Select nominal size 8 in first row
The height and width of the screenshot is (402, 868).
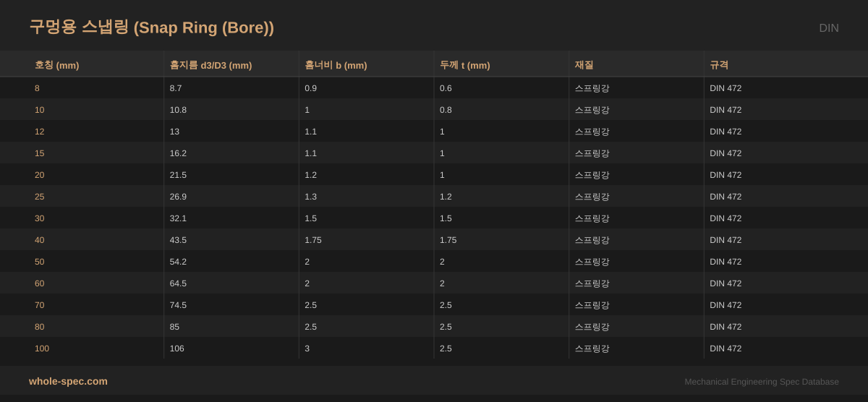tap(37, 88)
